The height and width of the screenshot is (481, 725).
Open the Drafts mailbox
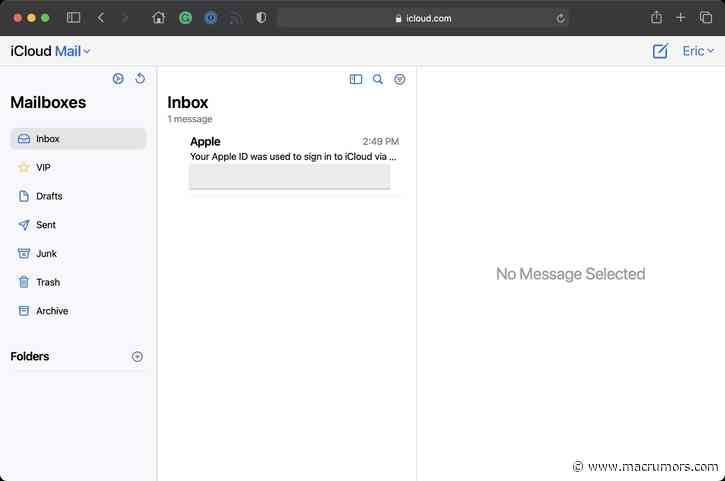pos(78,196)
